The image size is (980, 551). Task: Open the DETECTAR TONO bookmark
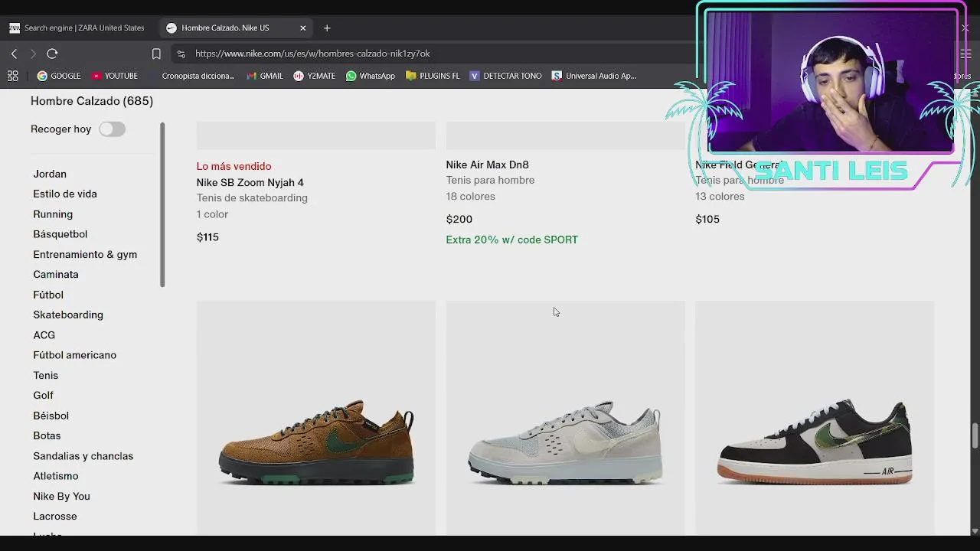point(505,76)
